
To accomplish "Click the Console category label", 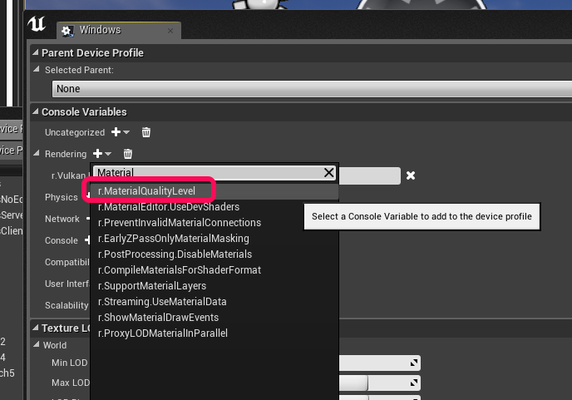I will [x=61, y=241].
